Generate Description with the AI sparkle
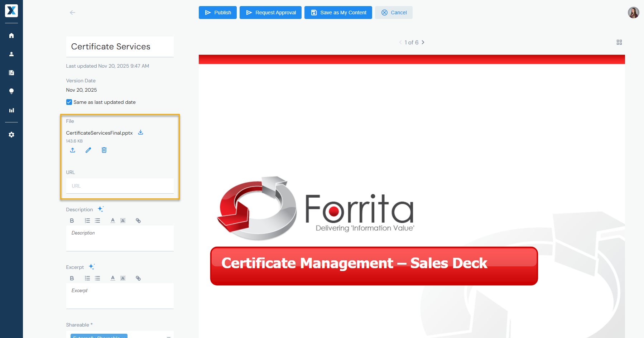 pyautogui.click(x=101, y=209)
